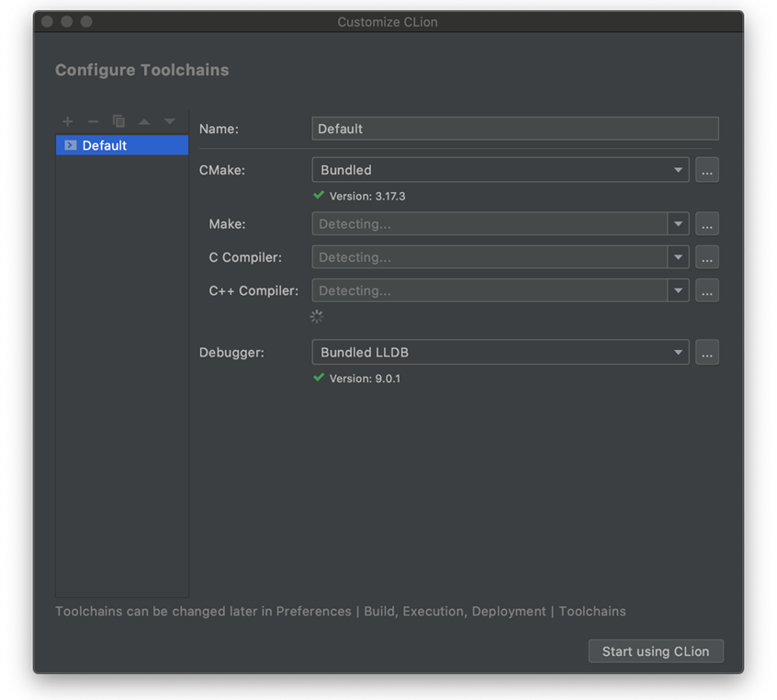Click the Name input field
Viewport: 777px width, 700px height.
515,129
